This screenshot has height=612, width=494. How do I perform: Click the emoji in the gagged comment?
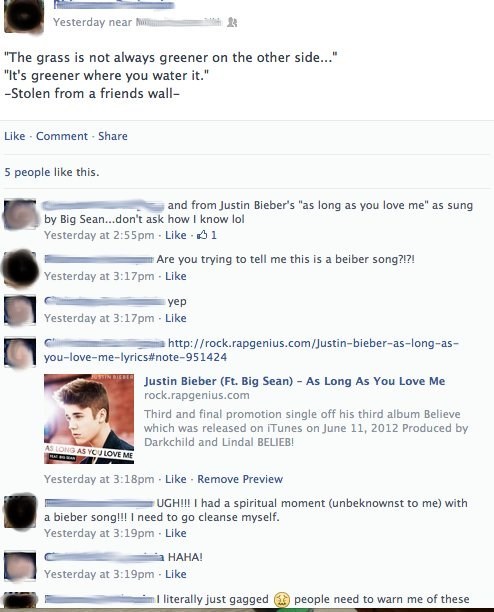tap(281, 600)
